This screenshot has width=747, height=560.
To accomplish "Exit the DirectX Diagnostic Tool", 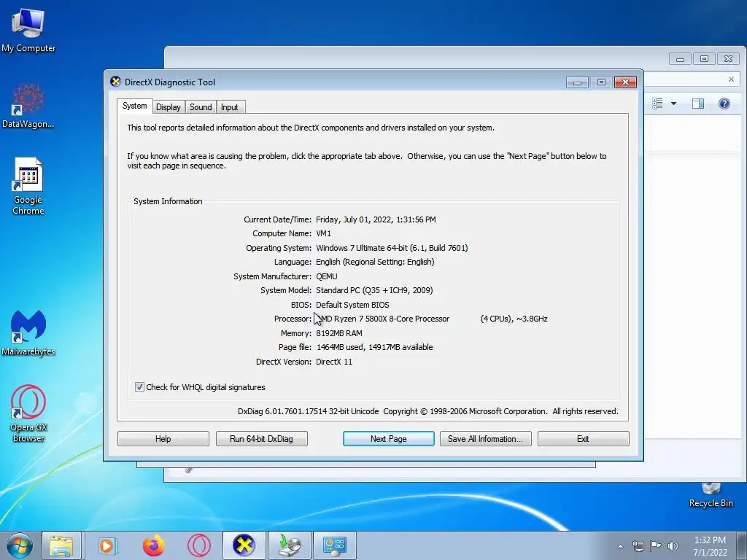I will 583,438.
